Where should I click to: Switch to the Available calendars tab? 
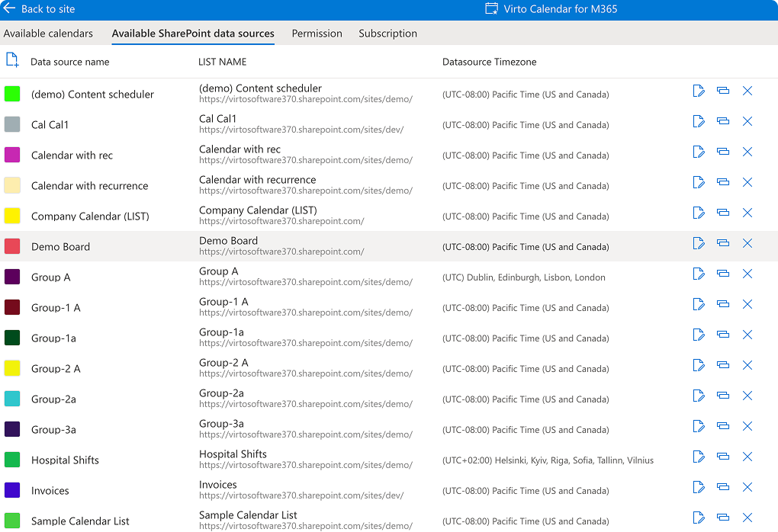(x=48, y=34)
